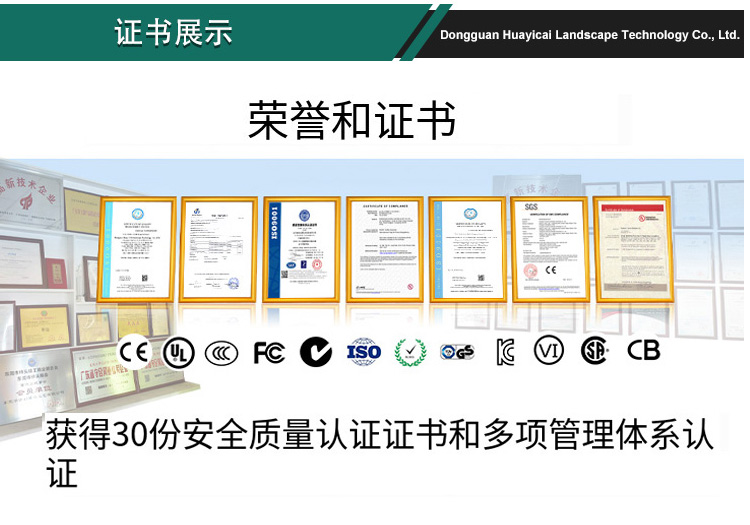
Task: Select the circled VI efficiency logo
Action: 548,351
